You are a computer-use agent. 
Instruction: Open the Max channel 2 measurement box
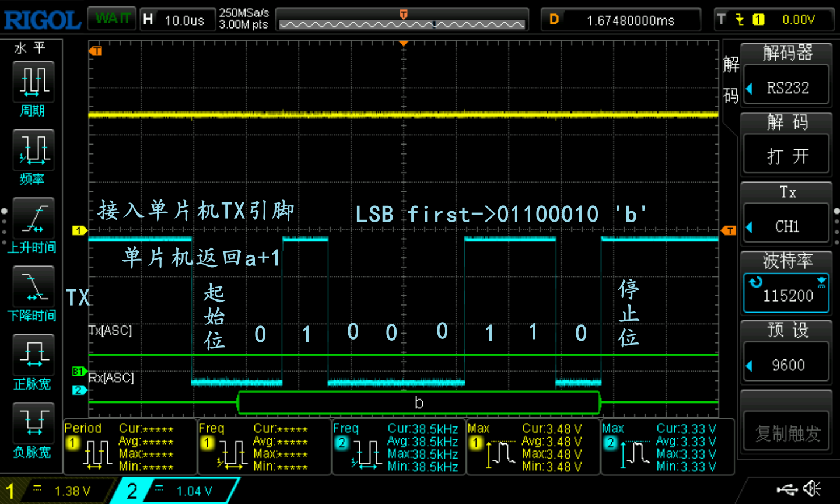667,447
